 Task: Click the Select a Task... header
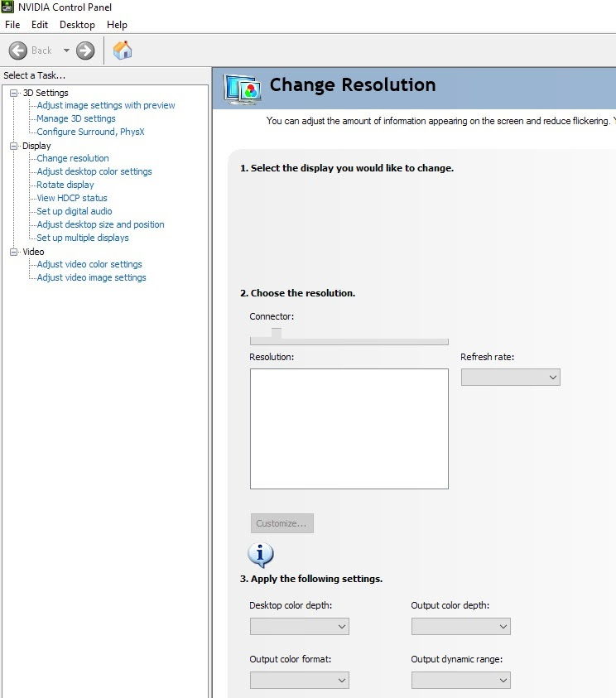(x=35, y=75)
